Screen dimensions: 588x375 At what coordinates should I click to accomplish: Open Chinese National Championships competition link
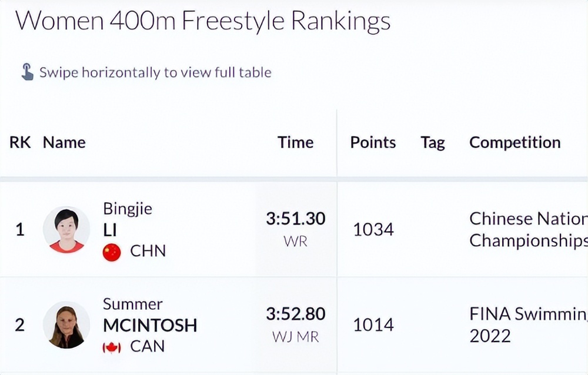pos(527,230)
